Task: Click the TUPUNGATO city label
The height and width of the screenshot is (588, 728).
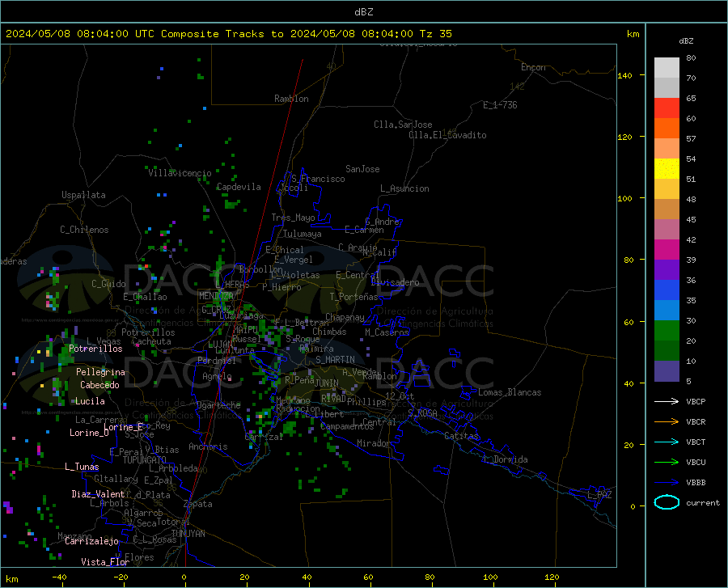Action: click(145, 460)
